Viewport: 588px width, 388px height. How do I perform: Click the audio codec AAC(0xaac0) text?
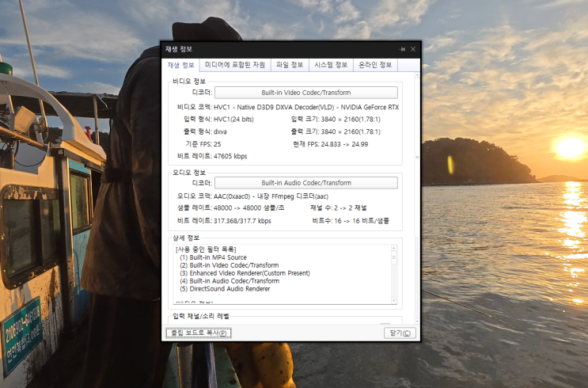(271, 196)
